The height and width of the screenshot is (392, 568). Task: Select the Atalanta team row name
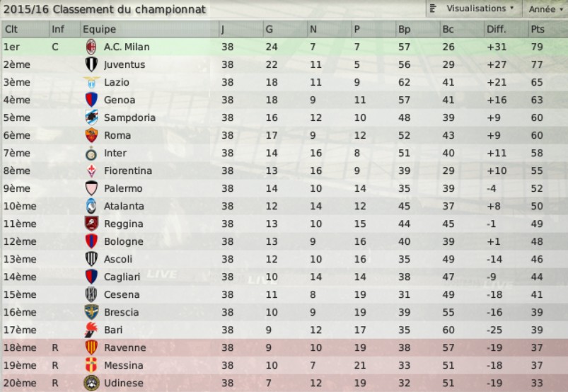[x=124, y=206]
